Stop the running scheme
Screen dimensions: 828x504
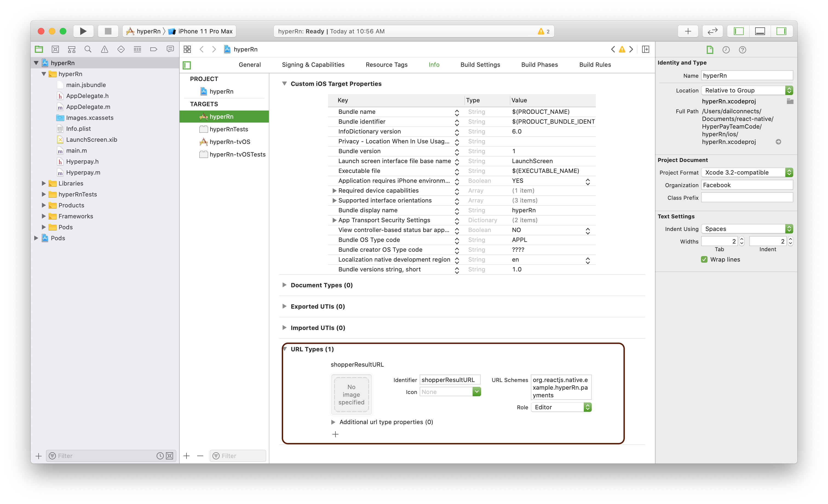[x=108, y=31]
